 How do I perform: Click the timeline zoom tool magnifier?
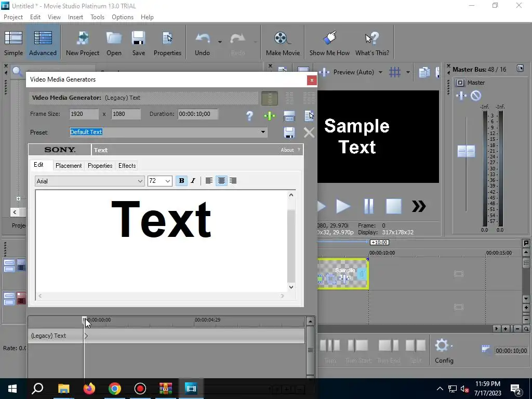point(526,329)
